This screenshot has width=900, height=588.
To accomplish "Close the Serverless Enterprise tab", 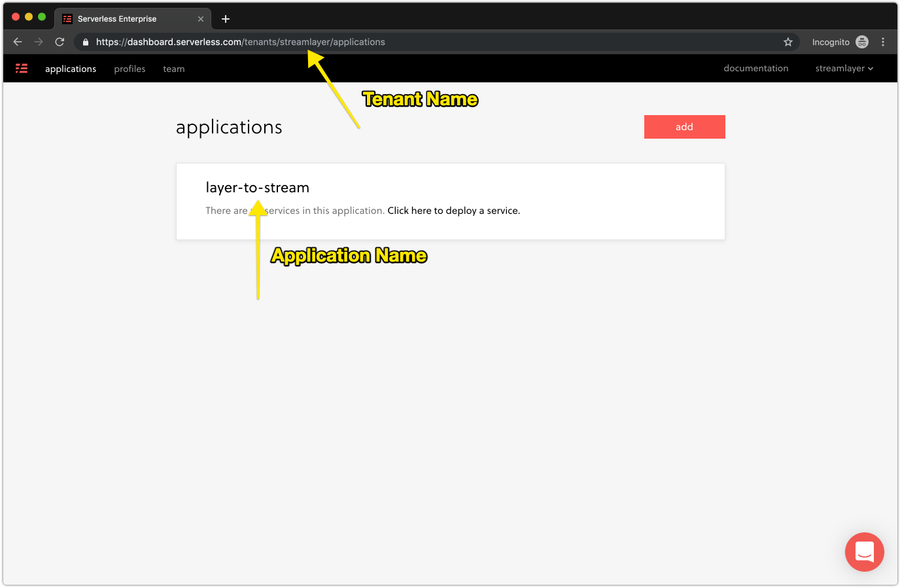I will [201, 19].
